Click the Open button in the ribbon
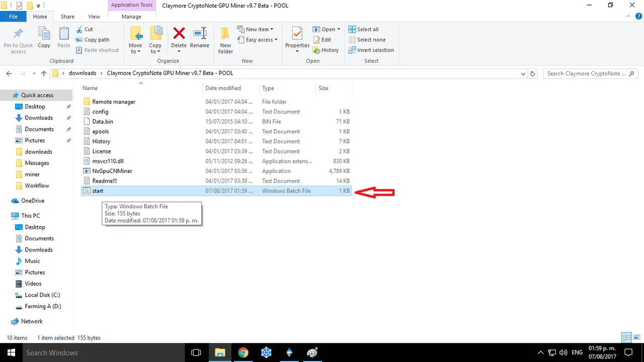Image resolution: width=644 pixels, height=362 pixels. point(327,29)
